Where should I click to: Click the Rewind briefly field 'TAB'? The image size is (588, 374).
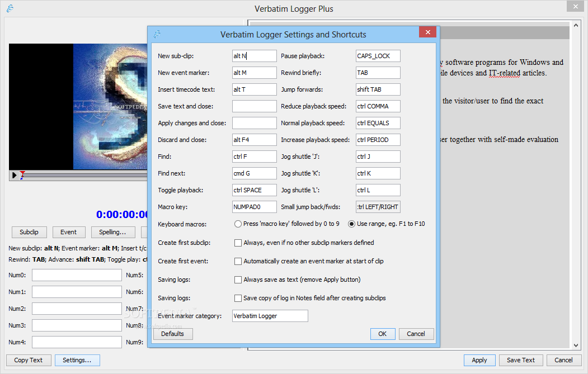tap(378, 73)
